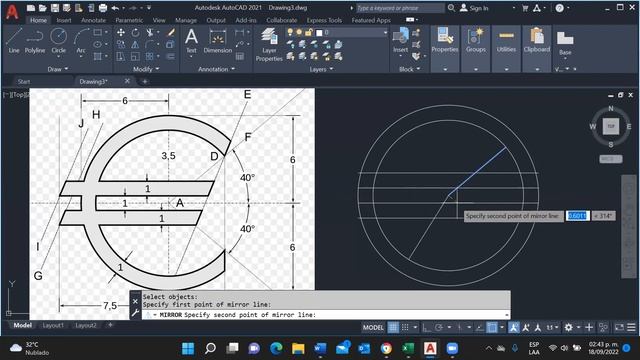Viewport: 640px width, 360px height.
Task: Open the current layer dropdown
Action: (x=384, y=32)
